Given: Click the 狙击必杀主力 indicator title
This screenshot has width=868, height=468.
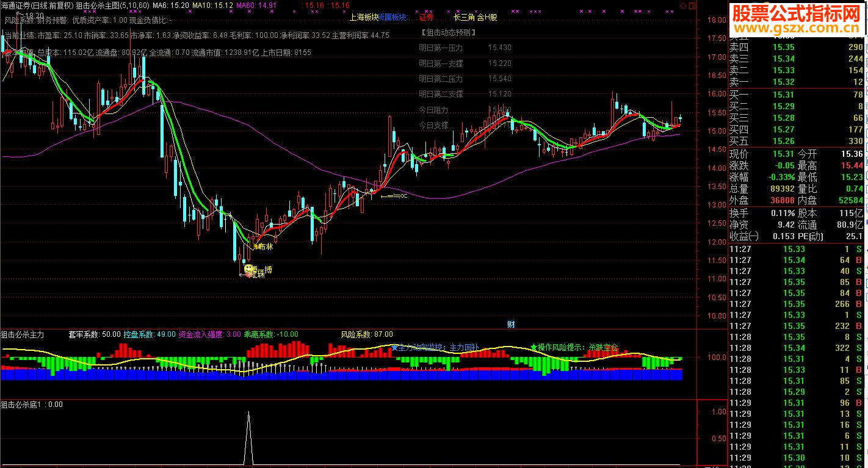Looking at the screenshot, I should [23, 334].
